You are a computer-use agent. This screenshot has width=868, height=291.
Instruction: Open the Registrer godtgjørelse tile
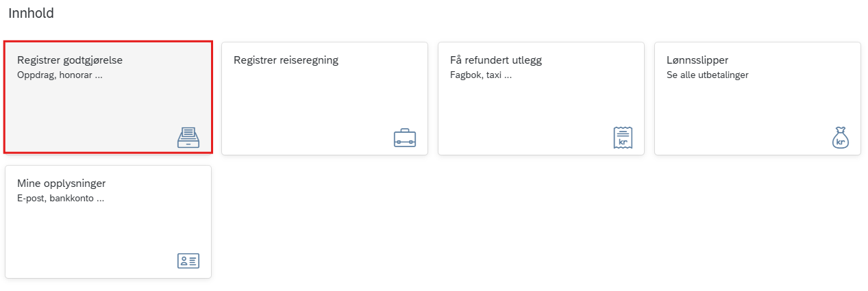pos(108,97)
